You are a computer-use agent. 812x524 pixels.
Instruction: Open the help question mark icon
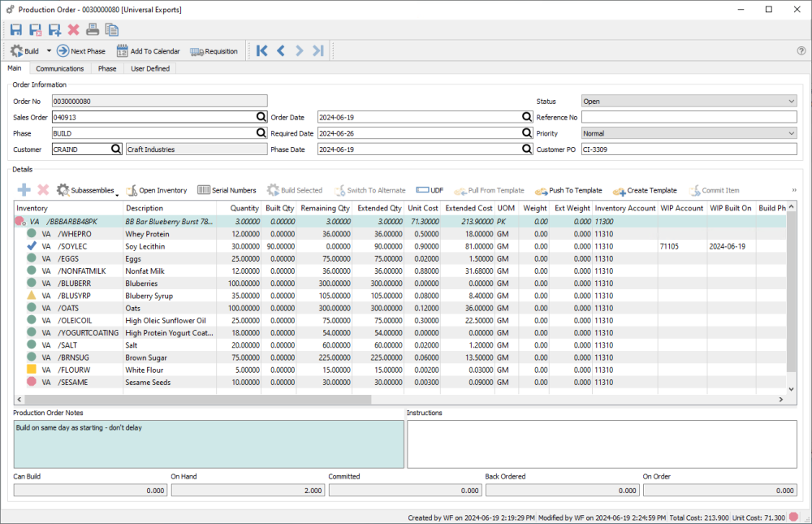(801, 51)
